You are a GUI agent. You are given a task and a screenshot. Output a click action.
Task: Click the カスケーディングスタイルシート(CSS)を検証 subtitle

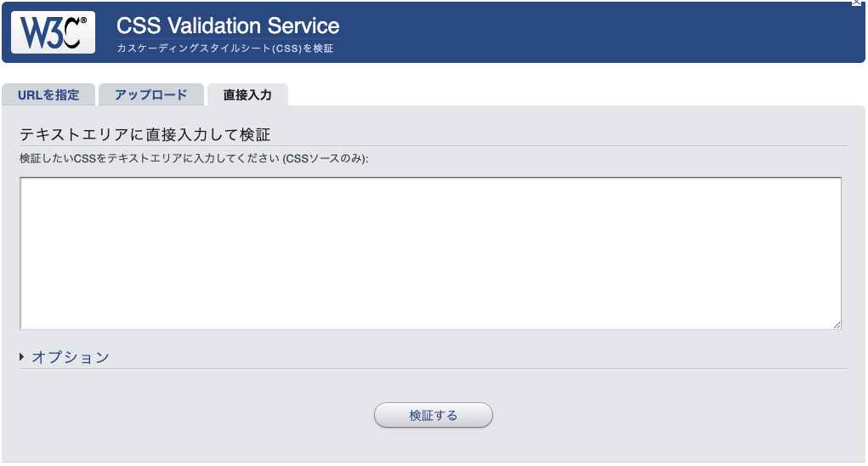click(x=224, y=48)
